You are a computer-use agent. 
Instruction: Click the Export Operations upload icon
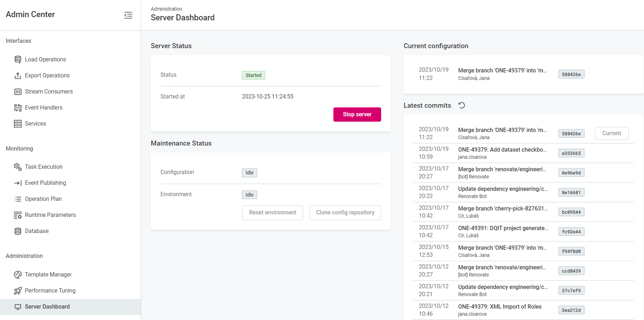coord(17,76)
